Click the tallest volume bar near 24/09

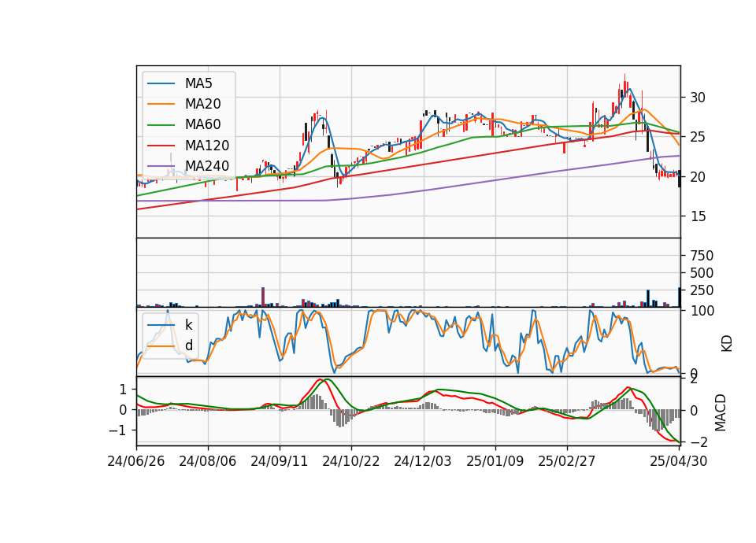point(263,297)
